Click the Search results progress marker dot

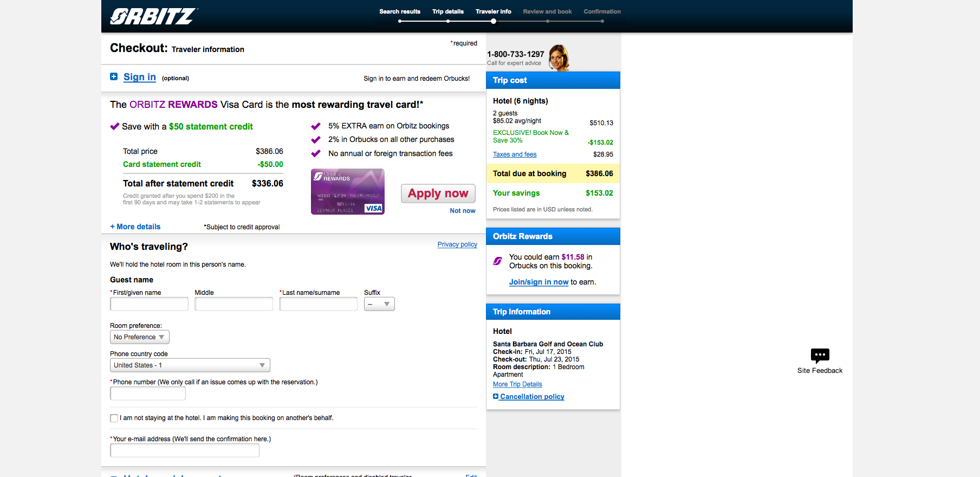click(x=400, y=21)
